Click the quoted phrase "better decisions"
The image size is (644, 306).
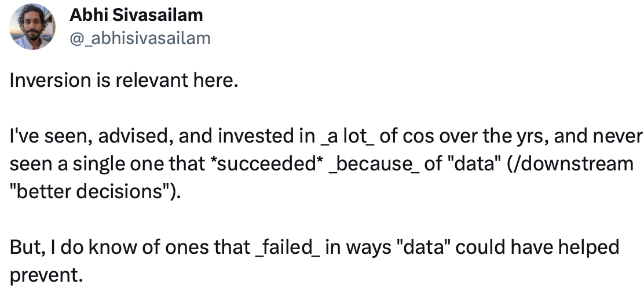click(90, 192)
